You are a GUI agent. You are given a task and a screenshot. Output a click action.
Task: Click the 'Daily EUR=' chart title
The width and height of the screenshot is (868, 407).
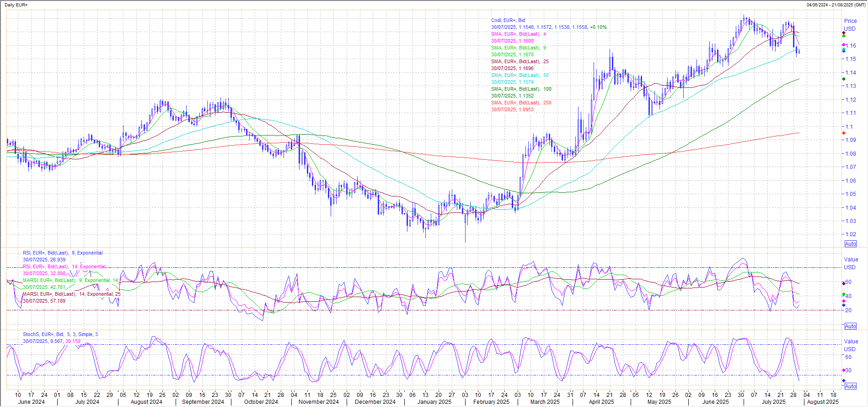point(16,5)
